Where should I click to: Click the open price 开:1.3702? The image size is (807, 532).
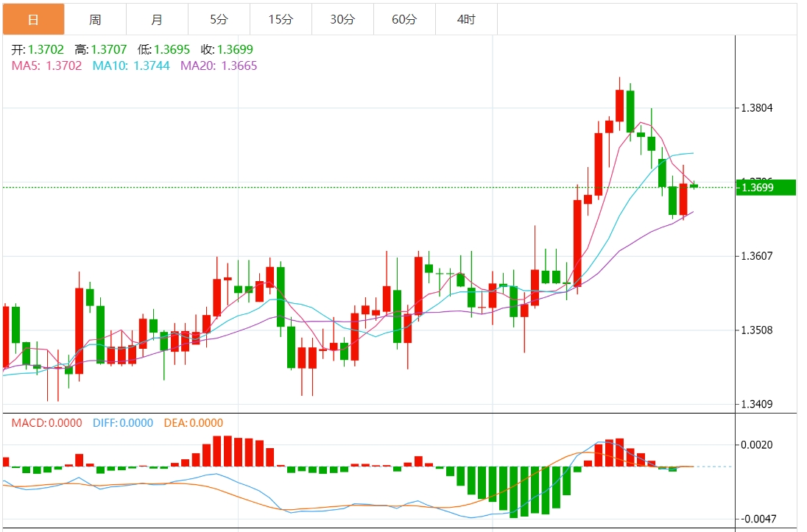[38, 49]
